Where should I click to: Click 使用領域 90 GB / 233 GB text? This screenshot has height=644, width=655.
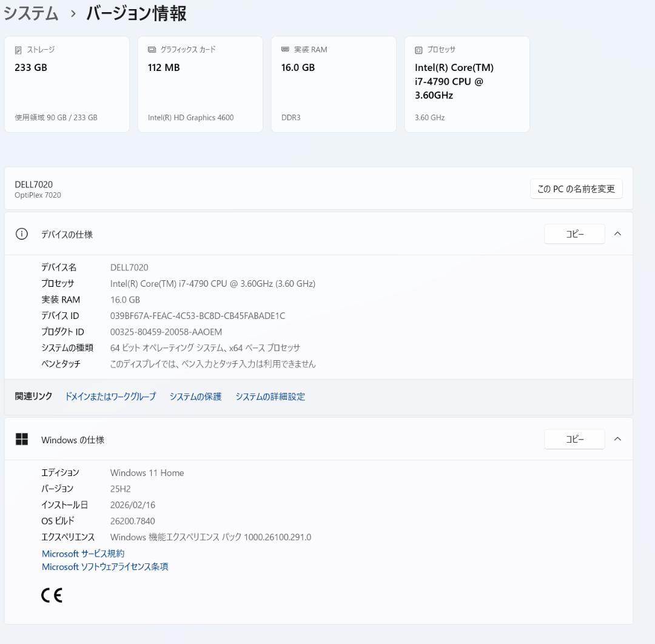click(x=56, y=118)
